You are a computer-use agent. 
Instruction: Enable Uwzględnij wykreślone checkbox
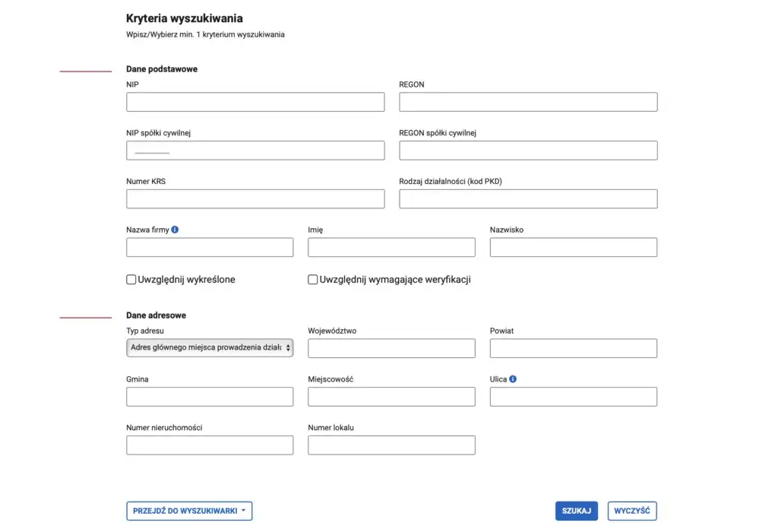(131, 280)
